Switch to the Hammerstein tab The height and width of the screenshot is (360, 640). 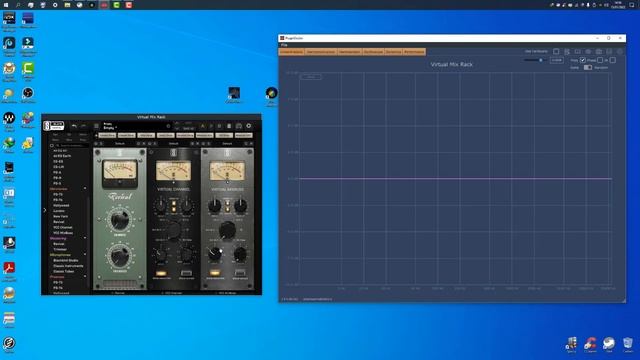[349, 52]
